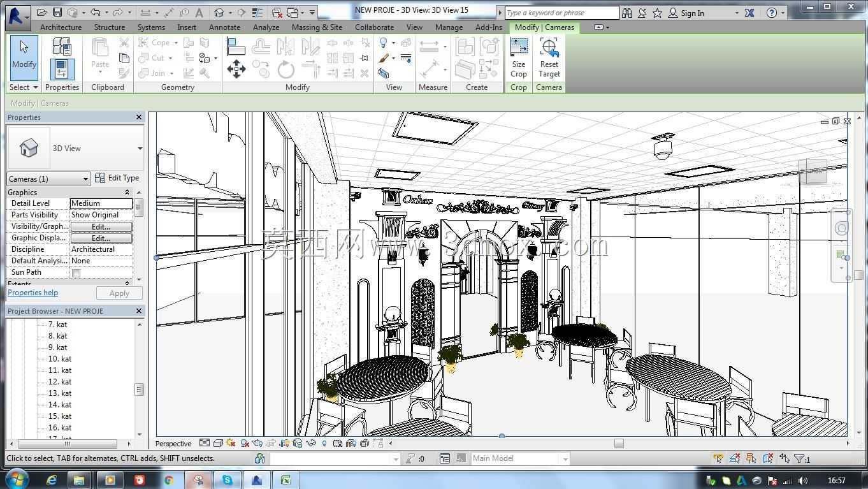
Task: Click the Close Hidden Windows icon
Action: (x=277, y=13)
